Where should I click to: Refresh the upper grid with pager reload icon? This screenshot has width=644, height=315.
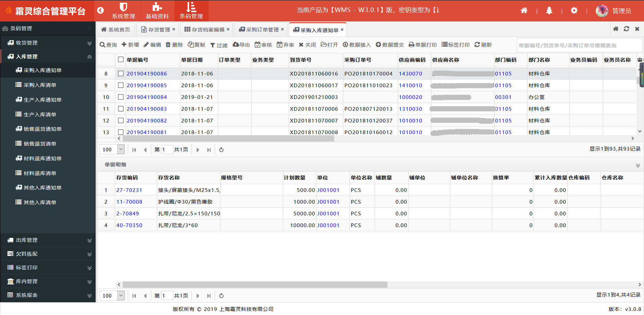[221, 150]
